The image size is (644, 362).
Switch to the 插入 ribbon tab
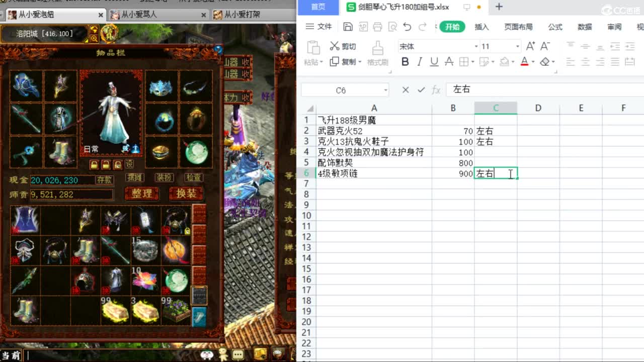point(481,27)
